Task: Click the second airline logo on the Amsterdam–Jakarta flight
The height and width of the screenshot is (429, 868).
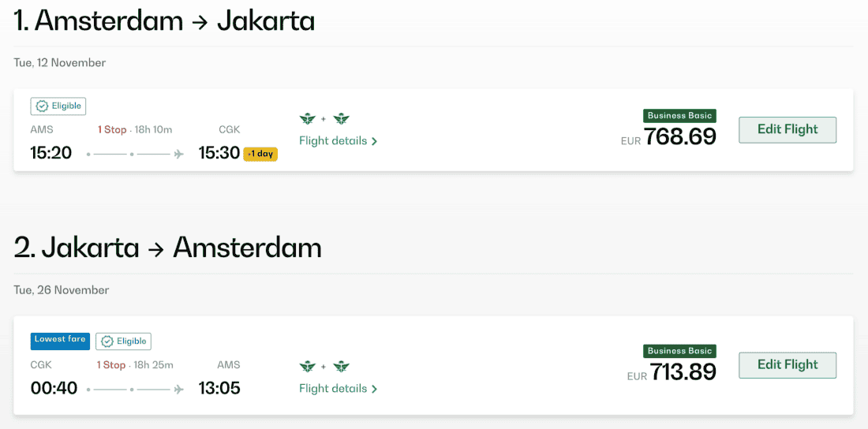Action: pyautogui.click(x=341, y=119)
